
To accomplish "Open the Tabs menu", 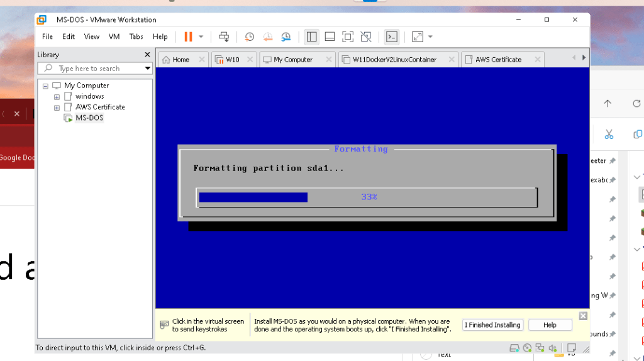I will pyautogui.click(x=136, y=36).
